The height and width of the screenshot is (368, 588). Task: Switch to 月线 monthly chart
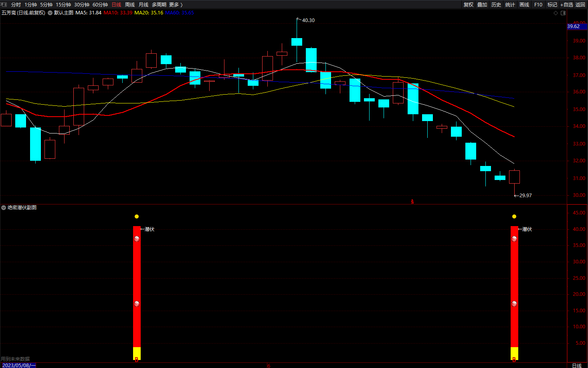(143, 5)
